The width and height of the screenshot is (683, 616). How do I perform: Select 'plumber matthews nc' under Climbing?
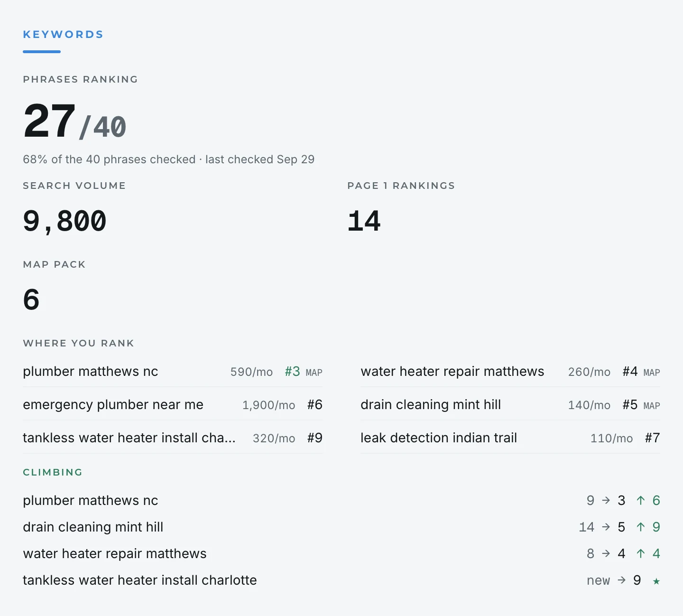pos(90,501)
